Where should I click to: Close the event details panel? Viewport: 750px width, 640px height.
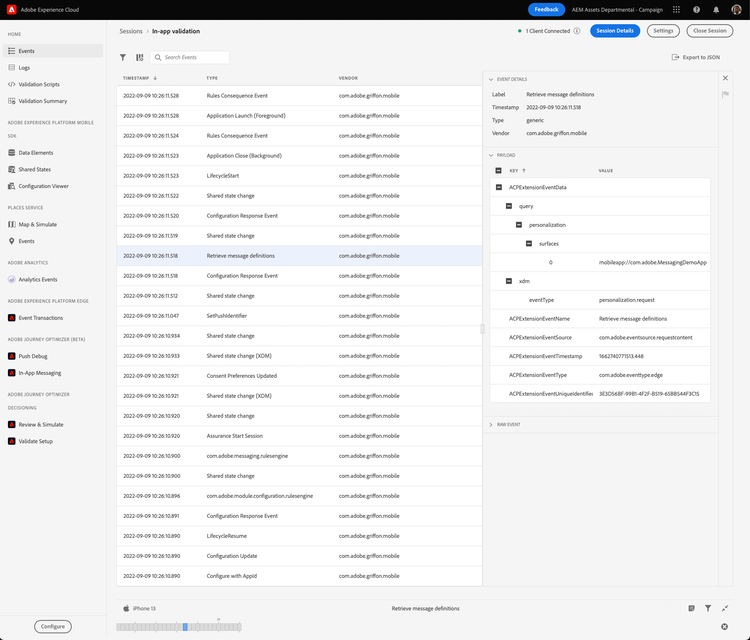pyautogui.click(x=725, y=78)
